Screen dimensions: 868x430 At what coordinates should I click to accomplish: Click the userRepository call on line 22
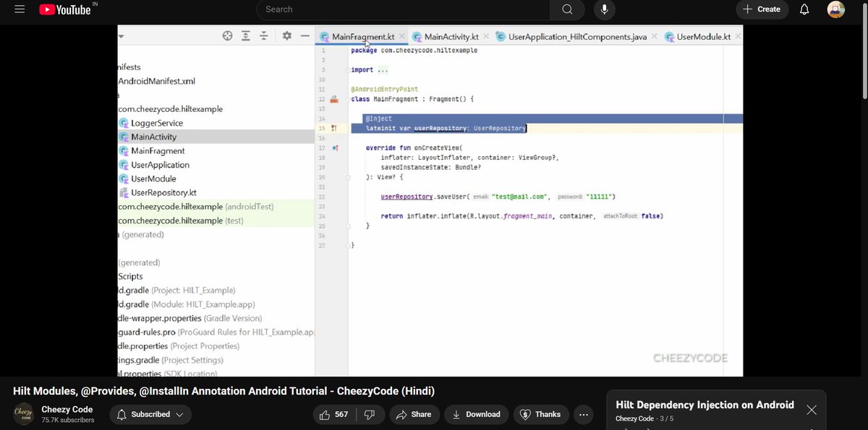pyautogui.click(x=406, y=197)
